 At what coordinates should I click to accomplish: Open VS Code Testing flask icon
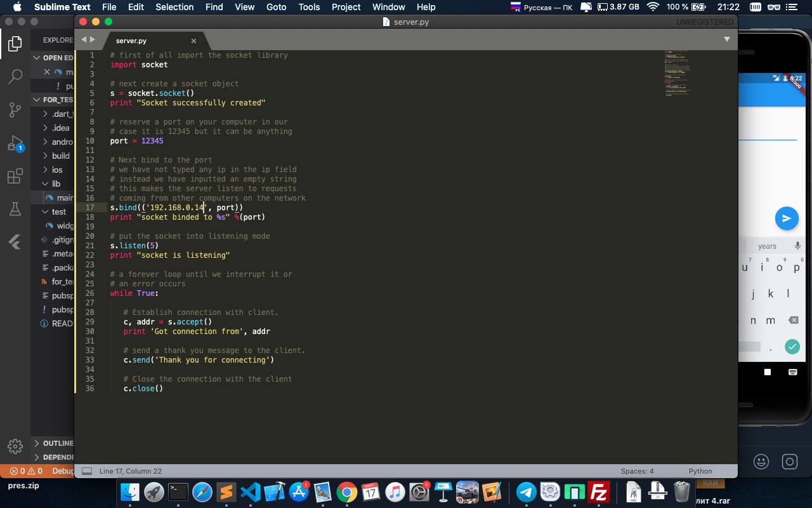click(x=15, y=209)
